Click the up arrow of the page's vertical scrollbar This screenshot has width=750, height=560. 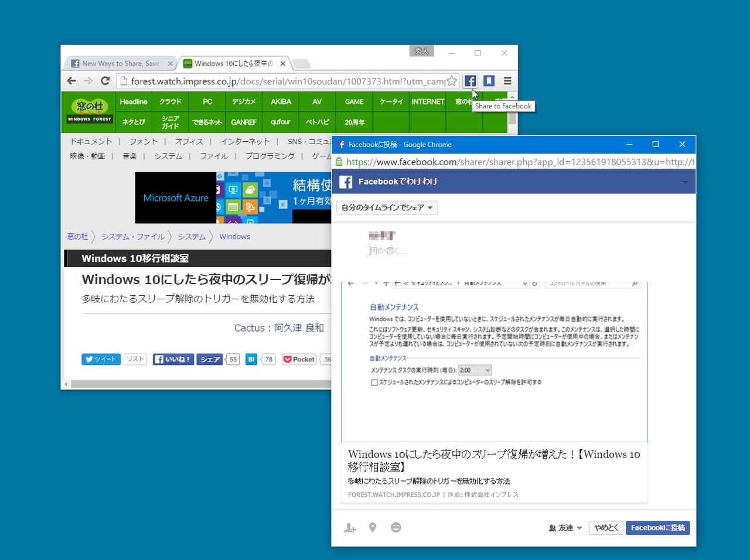point(513,96)
